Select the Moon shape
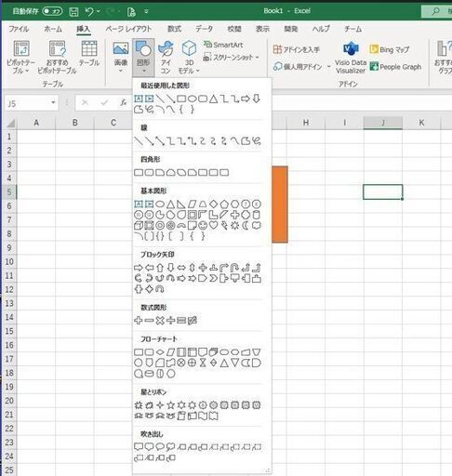 pyautogui.click(x=246, y=225)
